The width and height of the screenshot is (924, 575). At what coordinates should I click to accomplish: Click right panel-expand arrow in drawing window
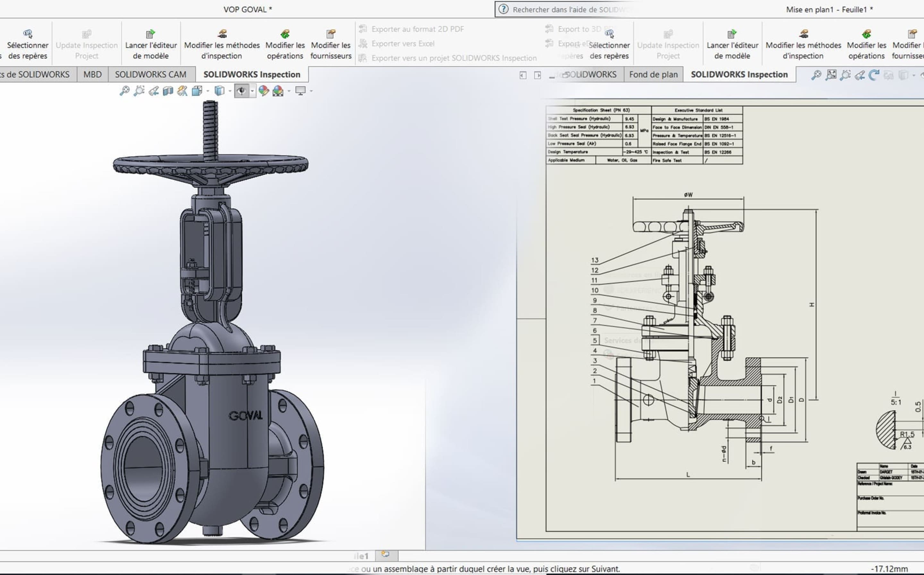coord(537,75)
